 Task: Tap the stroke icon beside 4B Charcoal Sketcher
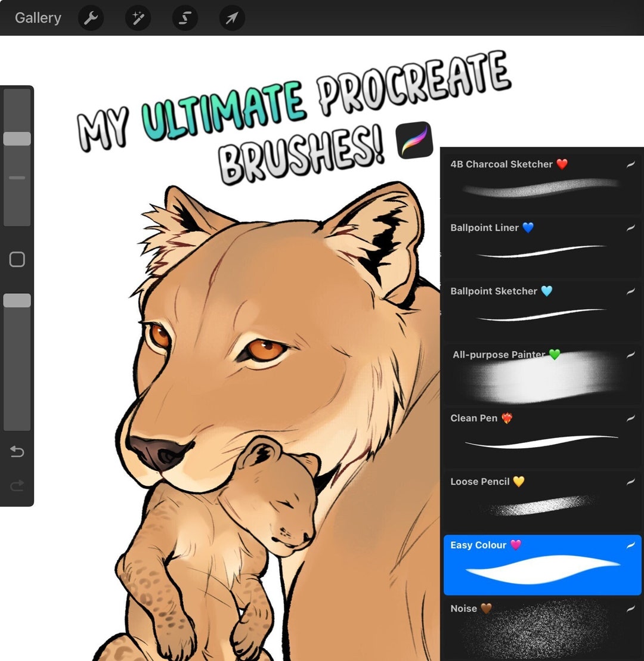631,165
